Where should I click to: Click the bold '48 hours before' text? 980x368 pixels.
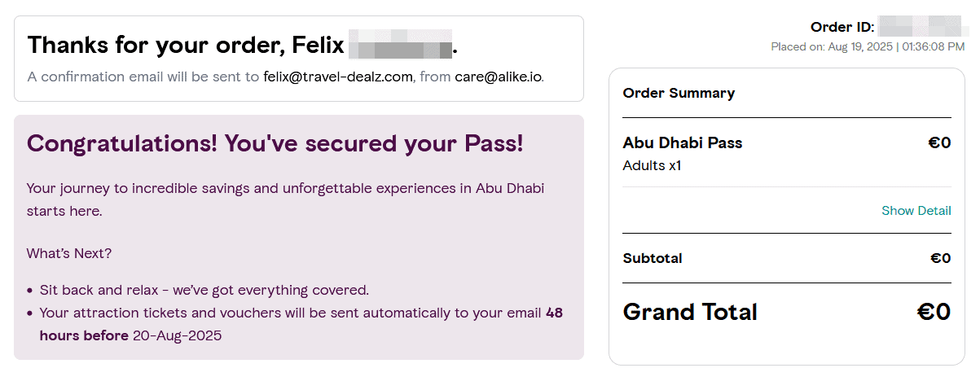[83, 335]
